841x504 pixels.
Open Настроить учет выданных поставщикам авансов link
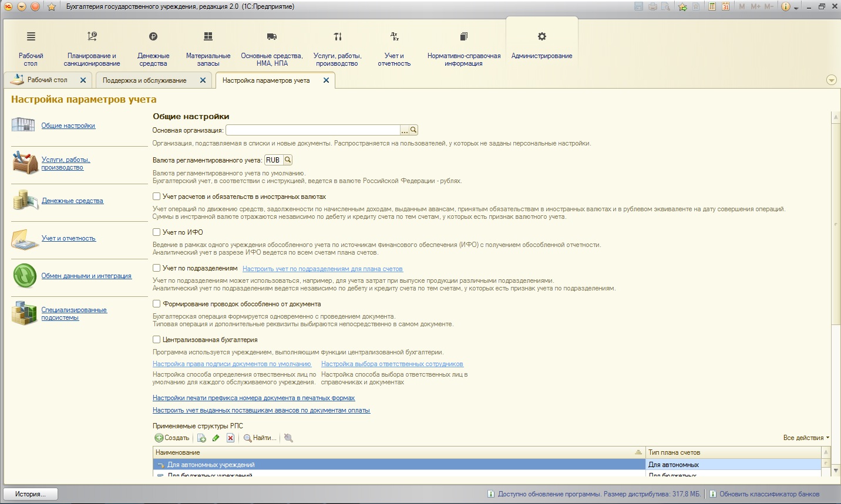click(261, 410)
